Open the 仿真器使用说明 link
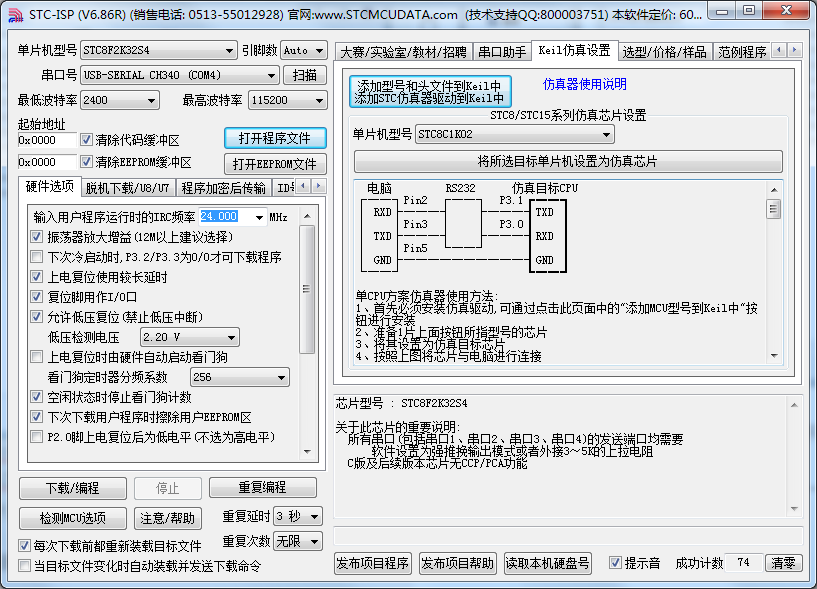Viewport: 817px width, 589px height. tap(585, 84)
